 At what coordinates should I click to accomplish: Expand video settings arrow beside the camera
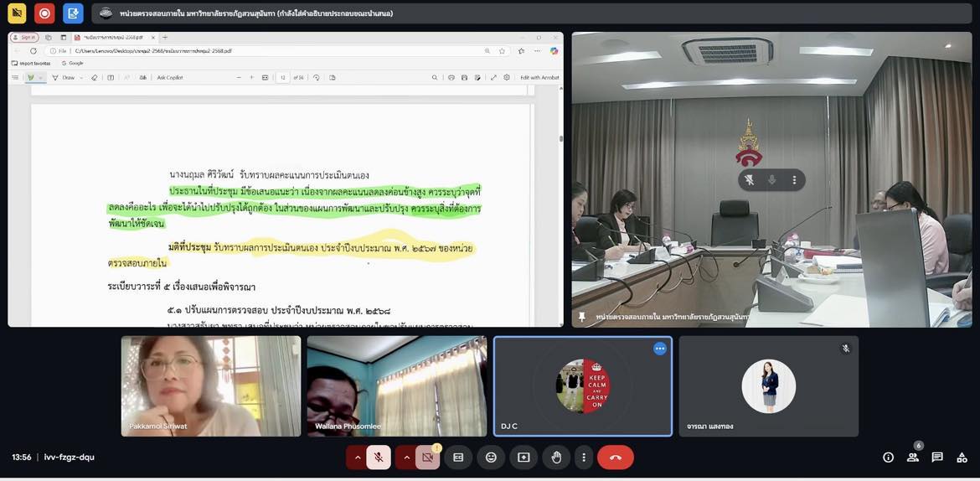click(406, 458)
